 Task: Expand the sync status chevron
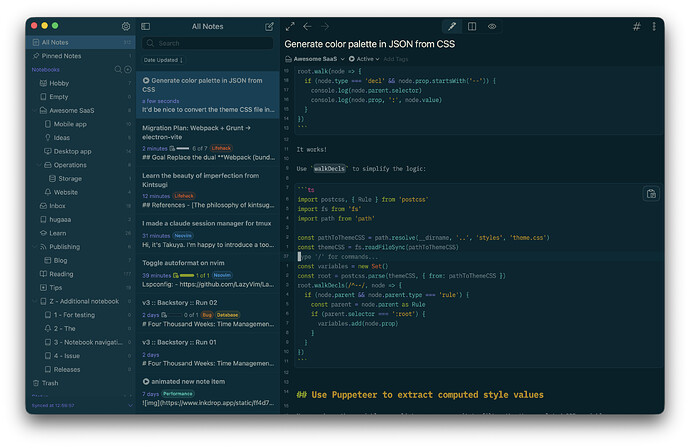(130, 405)
